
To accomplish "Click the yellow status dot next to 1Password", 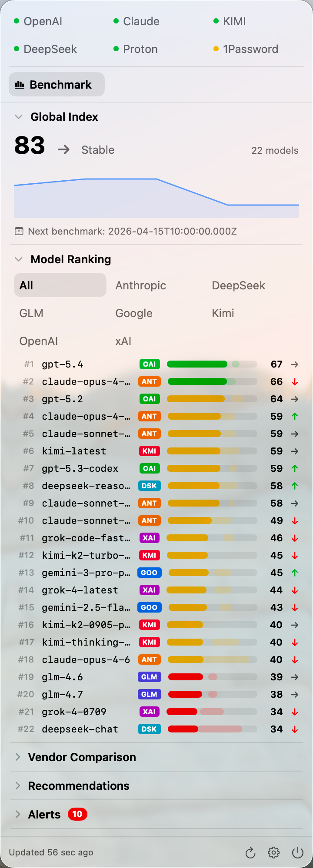I will [216, 49].
